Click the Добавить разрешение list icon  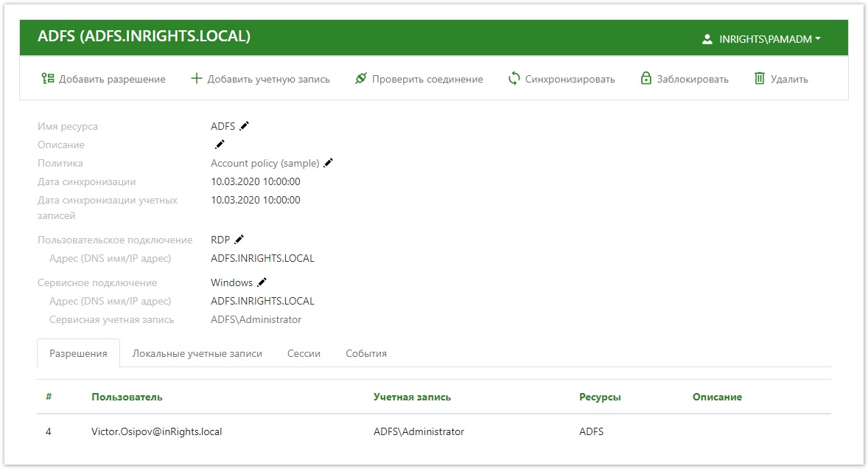click(x=48, y=79)
